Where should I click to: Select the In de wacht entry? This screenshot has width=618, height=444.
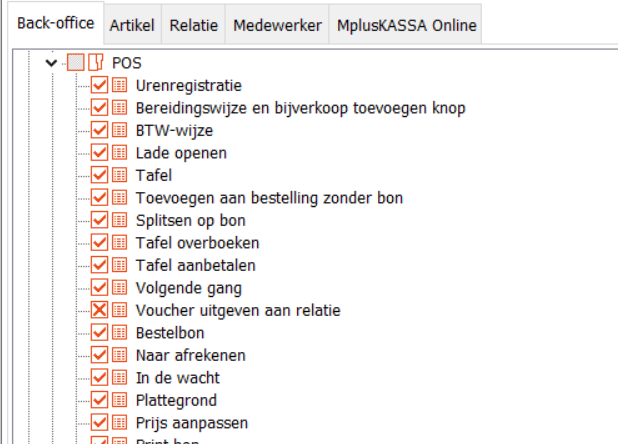pyautogui.click(x=177, y=378)
